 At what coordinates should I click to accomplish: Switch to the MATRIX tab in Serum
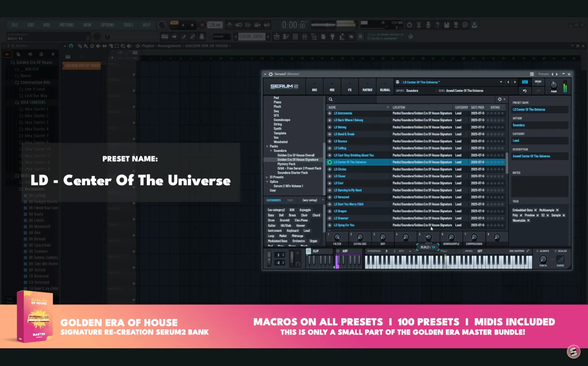tap(367, 87)
